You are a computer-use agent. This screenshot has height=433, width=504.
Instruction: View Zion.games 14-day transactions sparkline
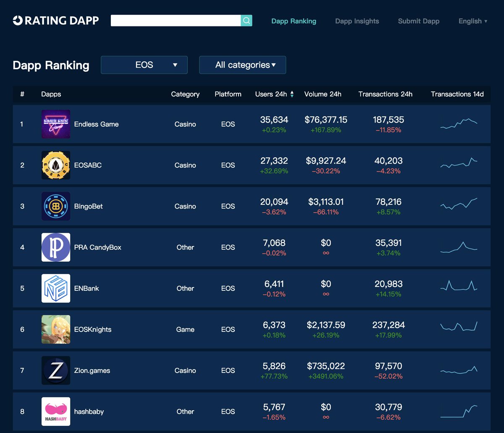[x=459, y=370]
